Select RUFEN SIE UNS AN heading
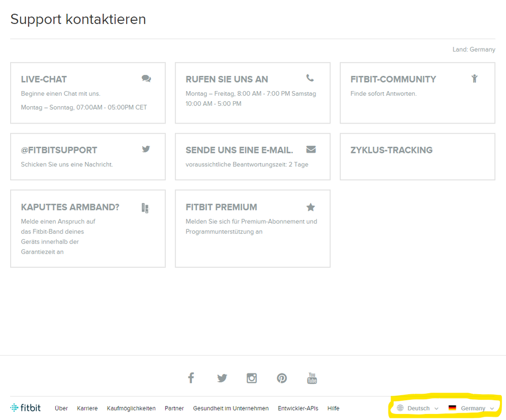 pyautogui.click(x=227, y=79)
